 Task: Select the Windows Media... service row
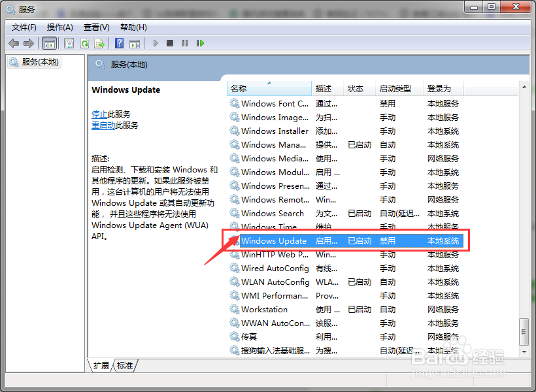coord(345,159)
